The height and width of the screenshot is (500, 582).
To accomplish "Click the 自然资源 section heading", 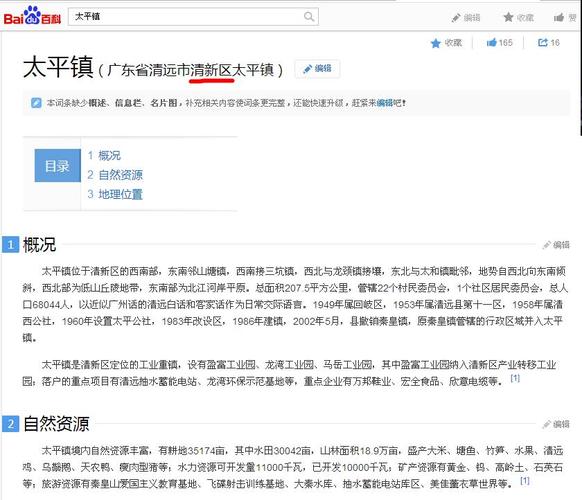I will coord(56,424).
